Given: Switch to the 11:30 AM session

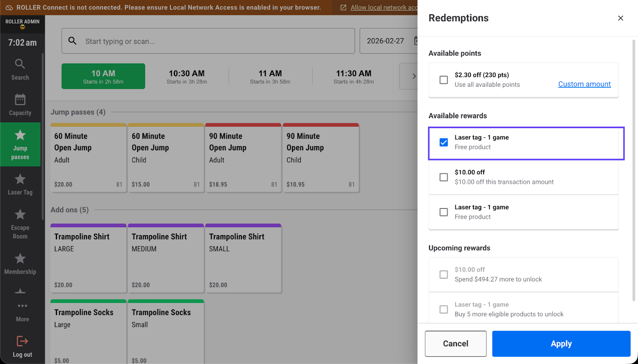Looking at the screenshot, I should [x=354, y=77].
